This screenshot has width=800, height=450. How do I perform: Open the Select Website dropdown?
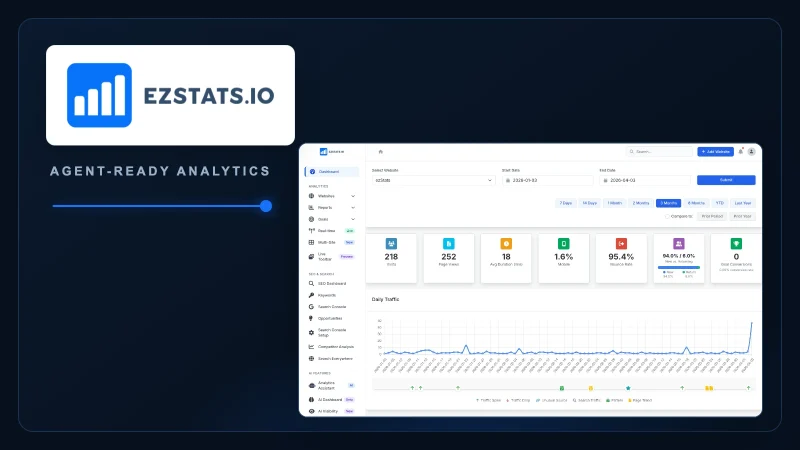pyautogui.click(x=433, y=180)
